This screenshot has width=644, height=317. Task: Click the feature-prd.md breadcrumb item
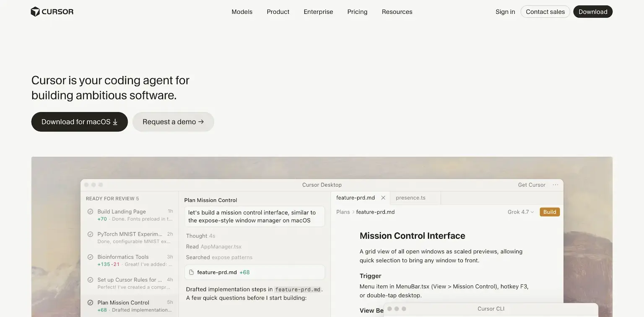coord(376,212)
